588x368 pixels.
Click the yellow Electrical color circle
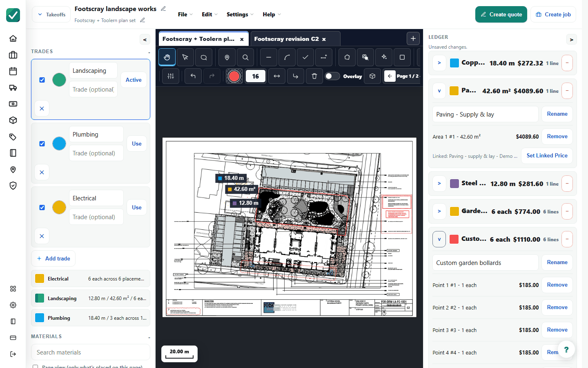click(x=59, y=207)
